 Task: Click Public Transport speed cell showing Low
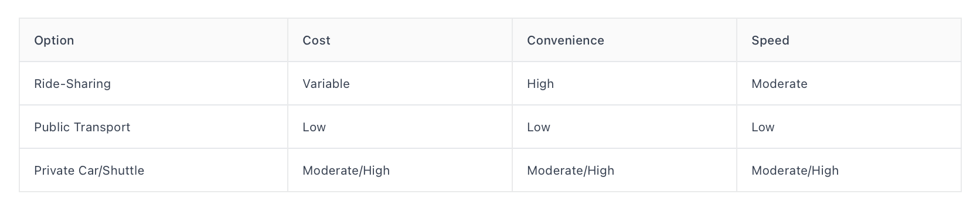[x=763, y=127]
